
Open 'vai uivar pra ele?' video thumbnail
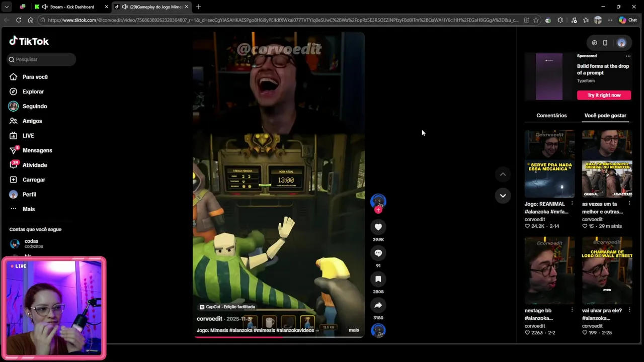(x=607, y=270)
